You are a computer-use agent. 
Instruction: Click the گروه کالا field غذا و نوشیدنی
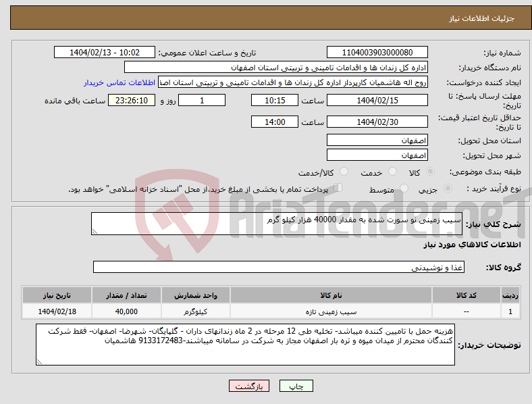279,267
